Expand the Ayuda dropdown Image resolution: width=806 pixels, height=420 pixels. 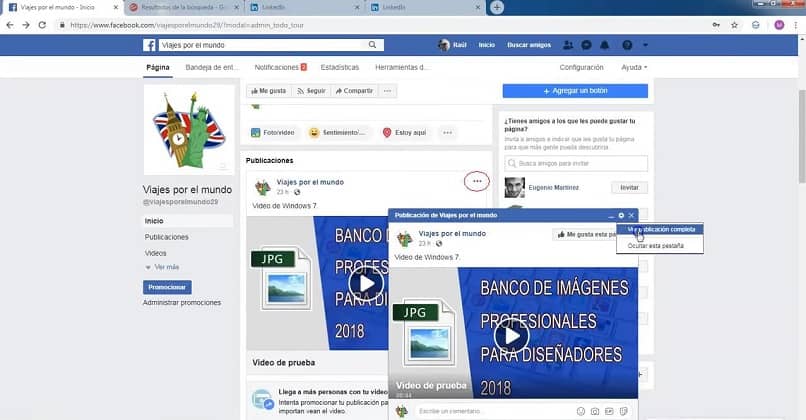pyautogui.click(x=634, y=67)
